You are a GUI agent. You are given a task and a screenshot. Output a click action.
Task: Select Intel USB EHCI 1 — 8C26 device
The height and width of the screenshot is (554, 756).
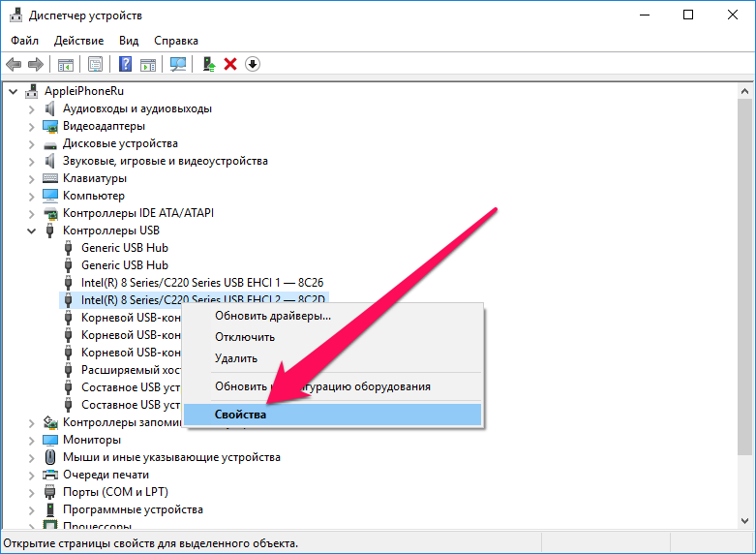tap(201, 282)
